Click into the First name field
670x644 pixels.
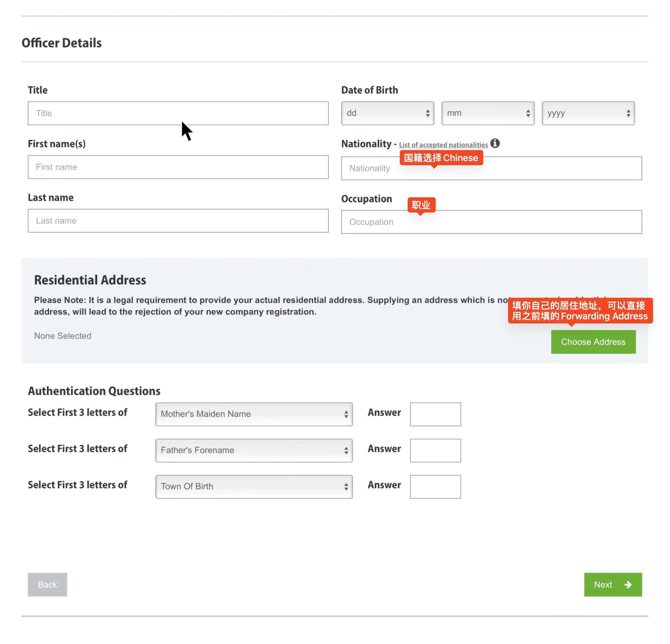coord(178,167)
